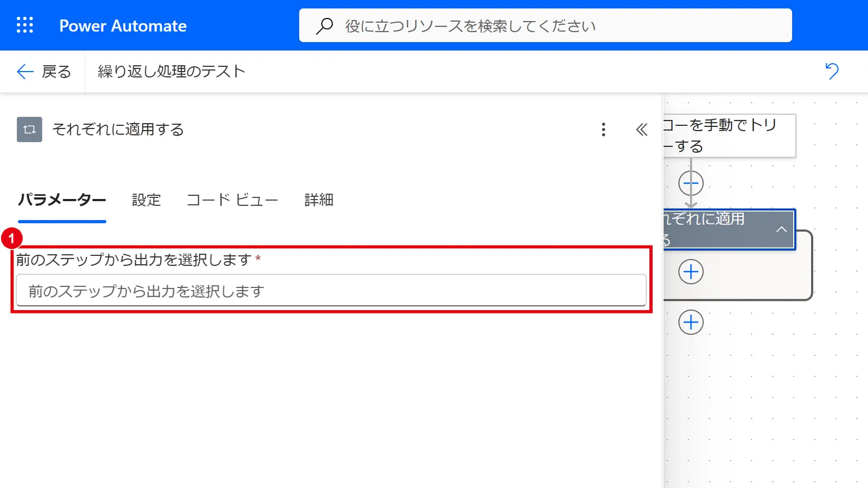Click plus icon below the trigger card

pyautogui.click(x=691, y=183)
